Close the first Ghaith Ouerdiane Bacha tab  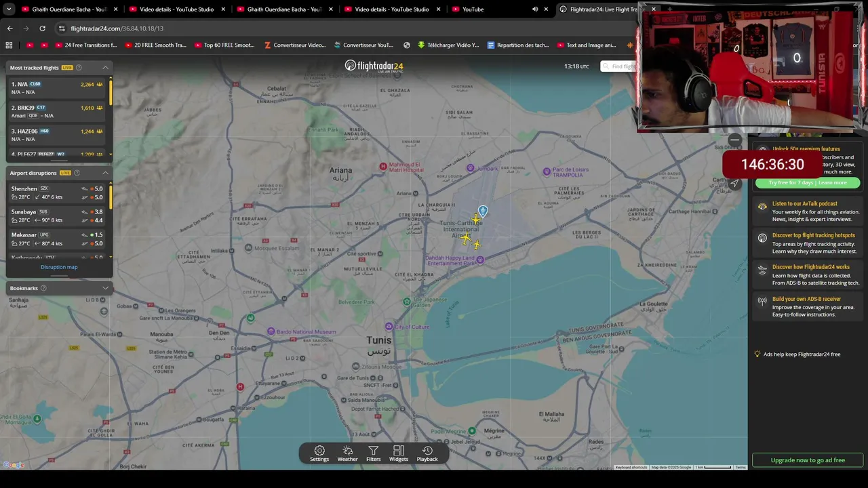115,9
